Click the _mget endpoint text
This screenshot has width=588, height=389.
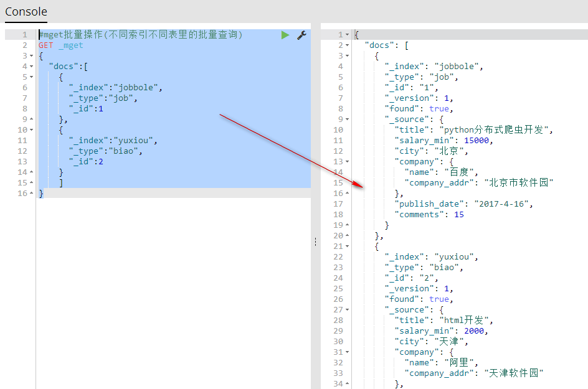pyautogui.click(x=71, y=45)
